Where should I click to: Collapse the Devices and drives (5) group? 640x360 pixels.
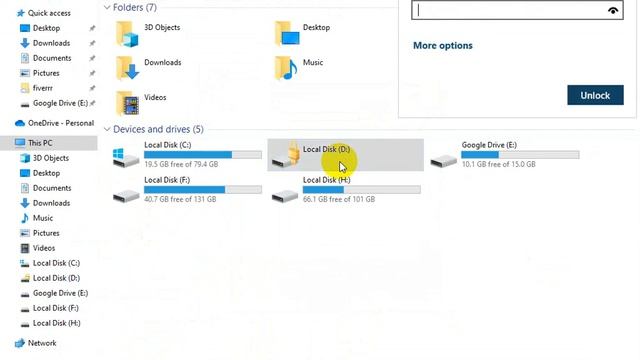(x=107, y=129)
